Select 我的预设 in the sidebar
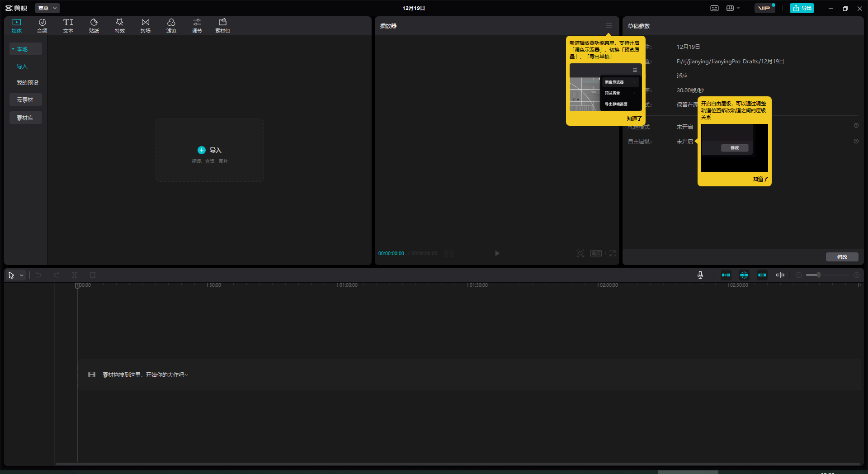 (28, 82)
